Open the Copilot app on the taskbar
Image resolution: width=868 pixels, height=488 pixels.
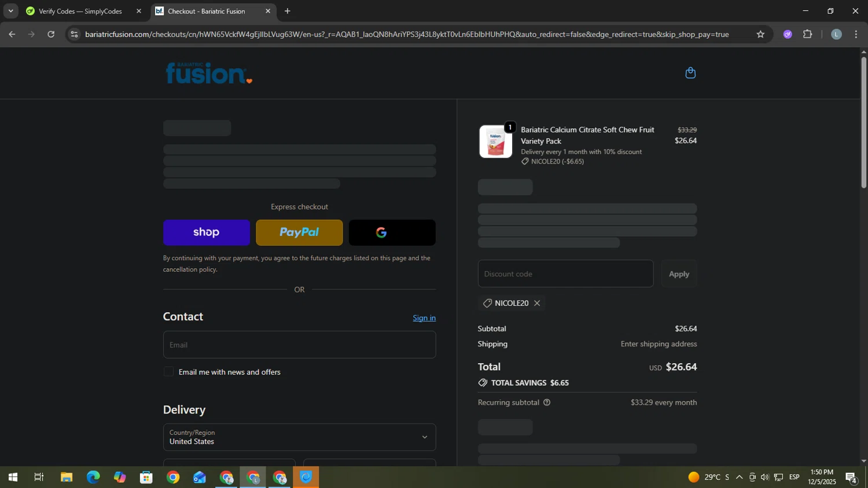(x=120, y=478)
